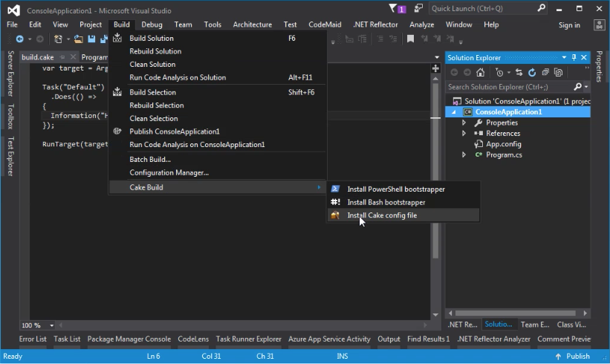Open the Test Explorer side tab
The image size is (610, 364).
(11, 156)
